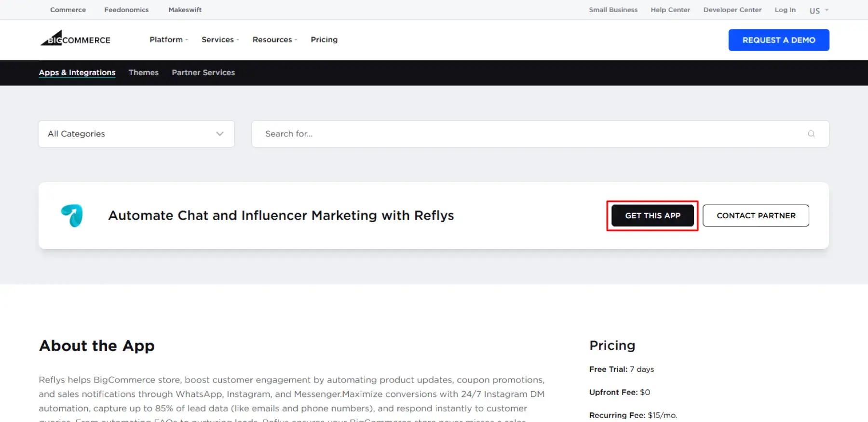
Task: Open the Services dropdown menu
Action: pyautogui.click(x=220, y=40)
